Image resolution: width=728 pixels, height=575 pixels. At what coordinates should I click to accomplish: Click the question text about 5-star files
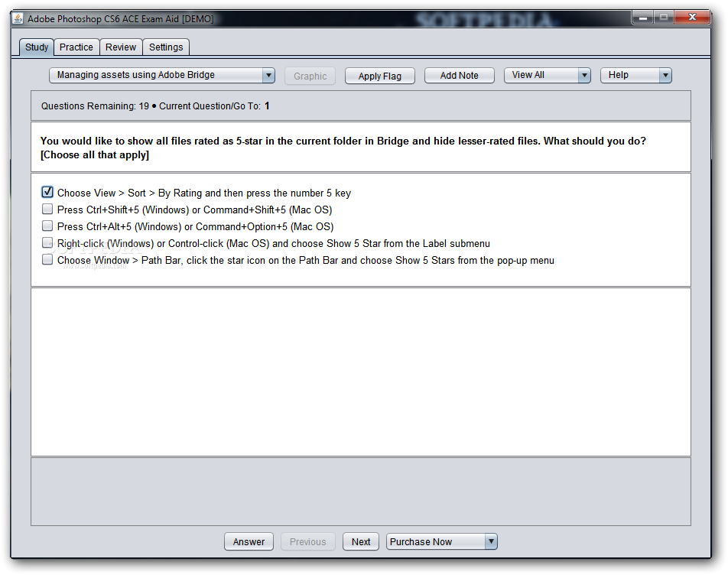(x=343, y=148)
